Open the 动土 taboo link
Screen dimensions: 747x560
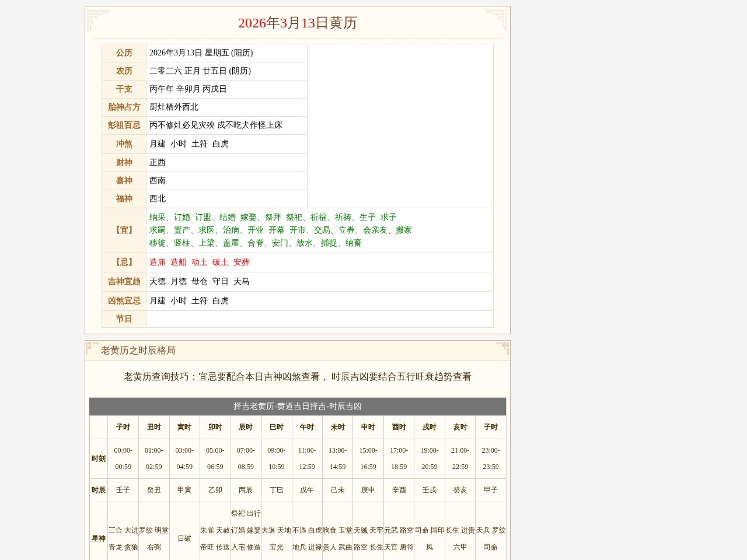coord(198,262)
